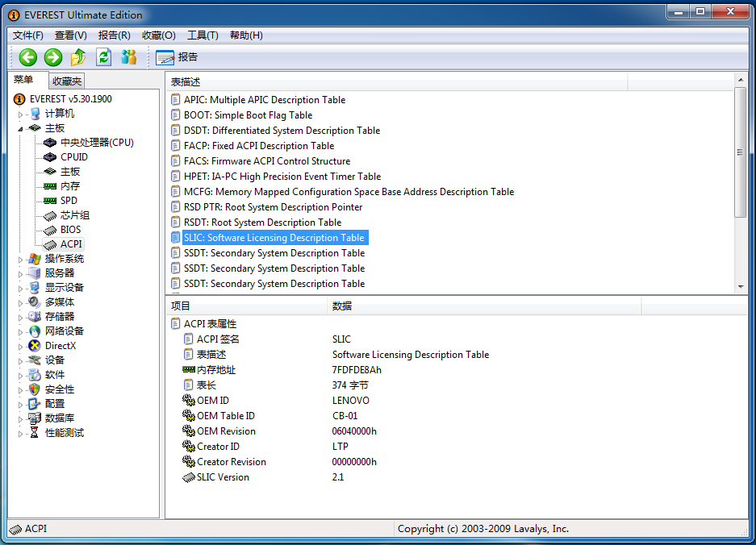Select the 内存 memory item
The height and width of the screenshot is (545, 756).
point(70,186)
